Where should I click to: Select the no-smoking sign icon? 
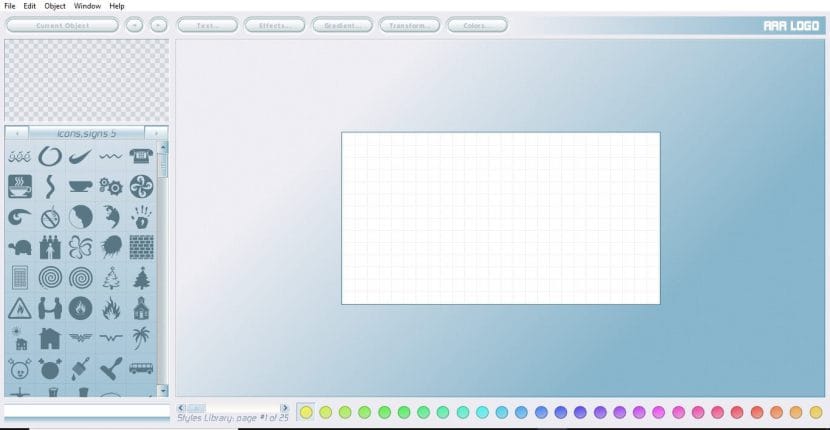point(49,216)
